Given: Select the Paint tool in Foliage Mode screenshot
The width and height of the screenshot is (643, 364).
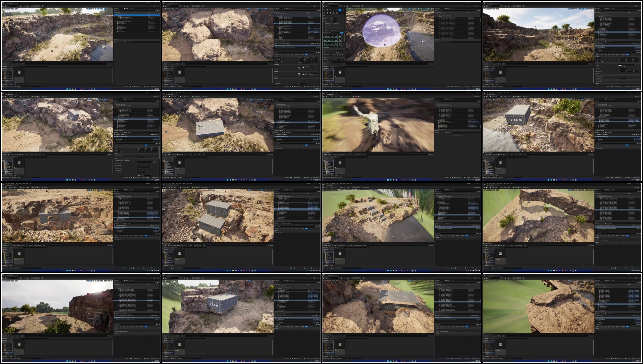Looking at the screenshot, I should tap(340, 10).
